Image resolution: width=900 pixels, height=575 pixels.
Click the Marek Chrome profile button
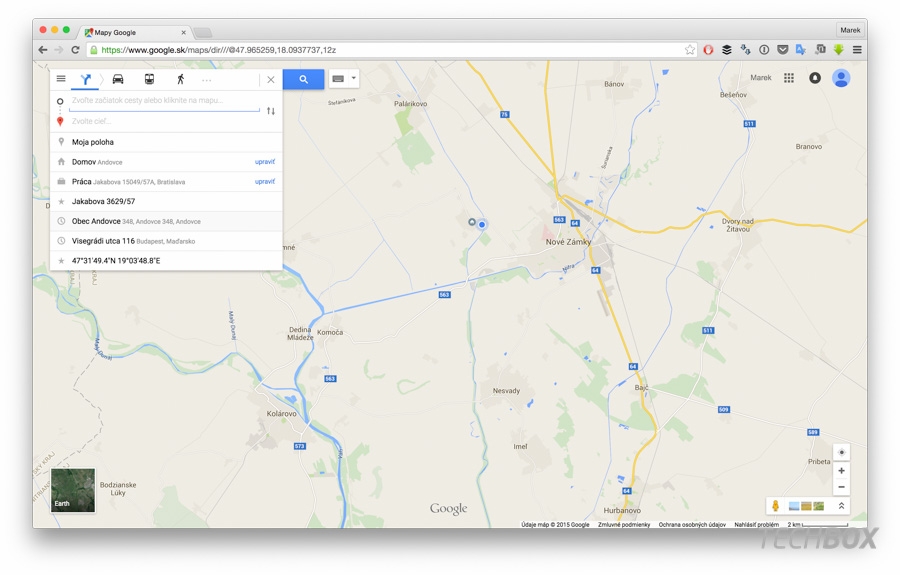tap(850, 30)
